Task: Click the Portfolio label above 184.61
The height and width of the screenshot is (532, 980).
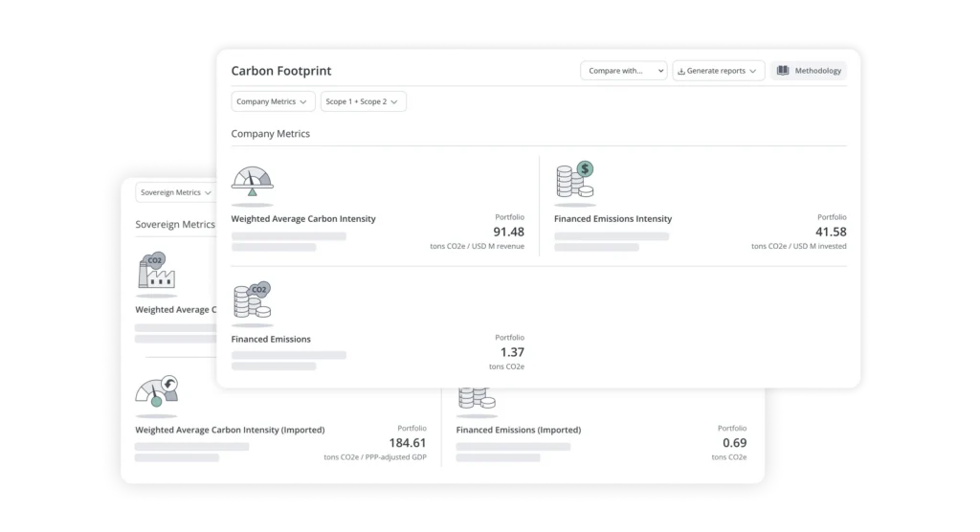Action: (x=412, y=429)
